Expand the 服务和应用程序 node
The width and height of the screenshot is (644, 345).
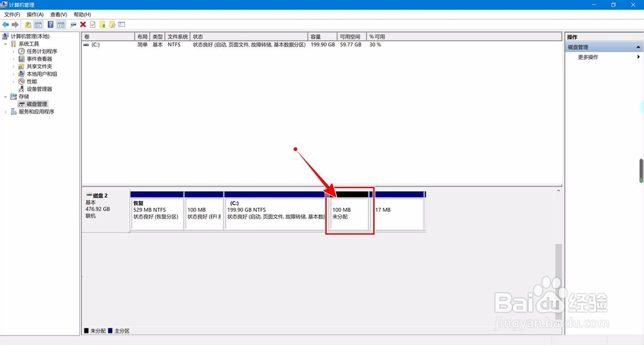coord(5,111)
